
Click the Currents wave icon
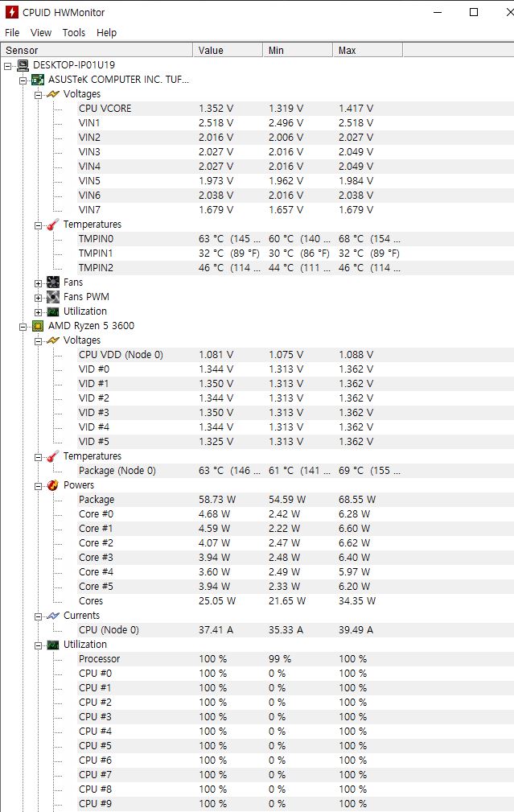coord(53,616)
